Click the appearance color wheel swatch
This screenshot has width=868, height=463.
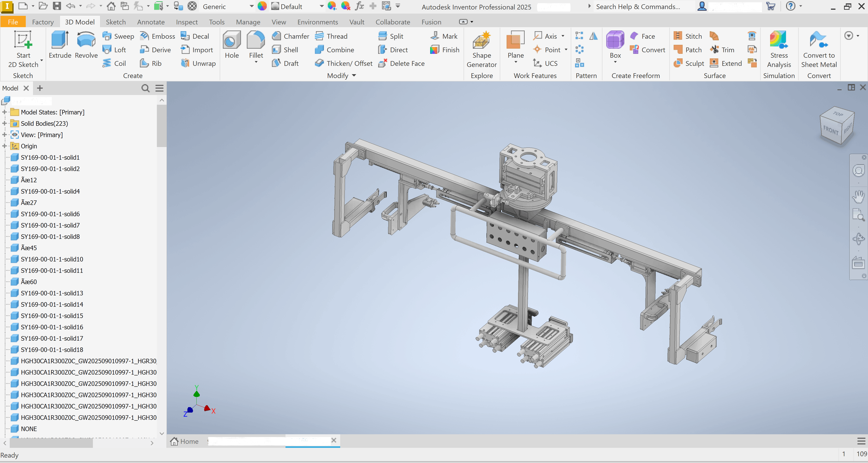tap(262, 6)
